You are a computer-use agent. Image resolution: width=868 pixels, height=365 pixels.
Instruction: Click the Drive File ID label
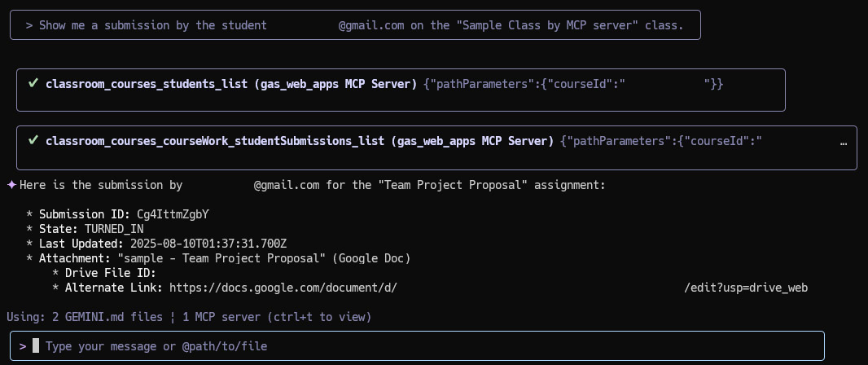pos(111,274)
